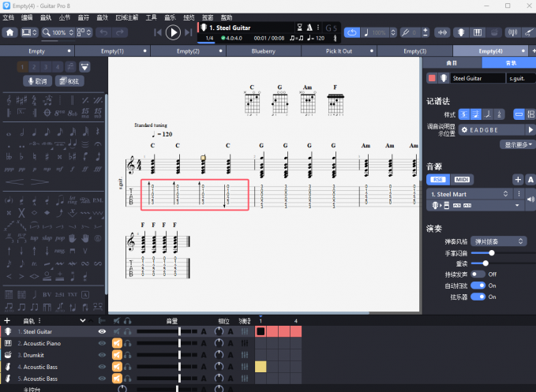Click the red track color swatch
536x392 pixels.
click(x=432, y=78)
